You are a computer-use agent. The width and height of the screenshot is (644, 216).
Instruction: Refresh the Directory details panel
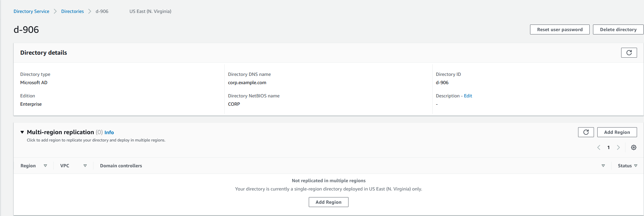pyautogui.click(x=629, y=52)
